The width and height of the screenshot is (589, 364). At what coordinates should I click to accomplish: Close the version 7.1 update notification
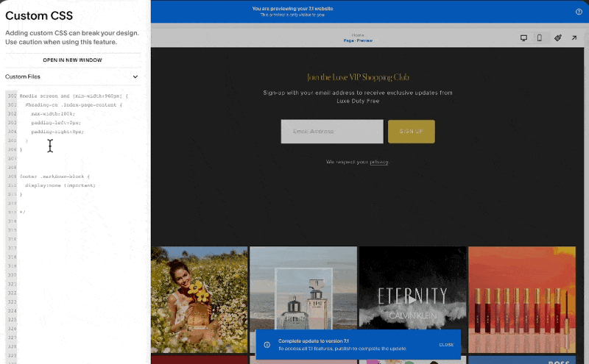(446, 344)
